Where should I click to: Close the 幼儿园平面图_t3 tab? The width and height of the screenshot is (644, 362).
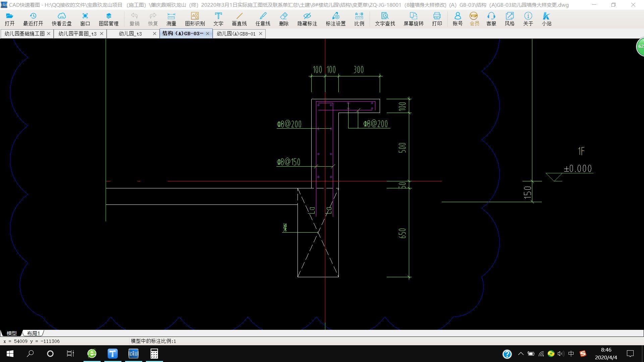coord(102,34)
